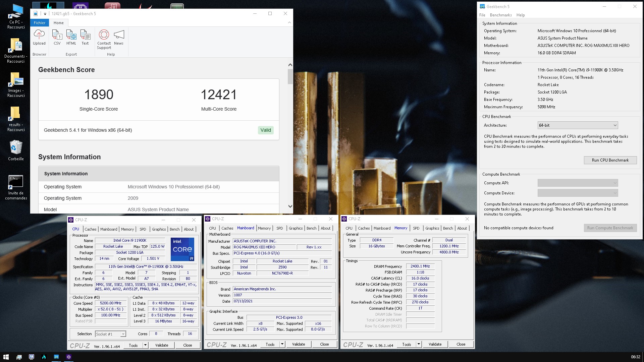
Task: Open the Corbeille recycle bin icon
Action: pos(16,150)
